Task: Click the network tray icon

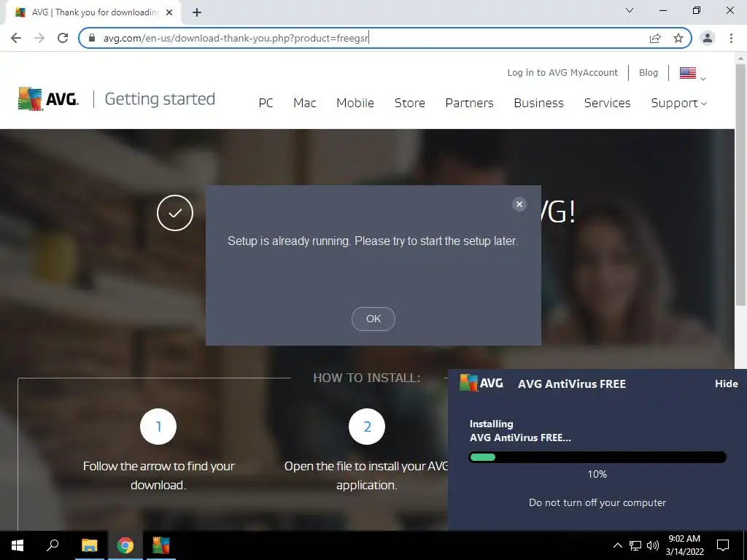Action: click(635, 545)
